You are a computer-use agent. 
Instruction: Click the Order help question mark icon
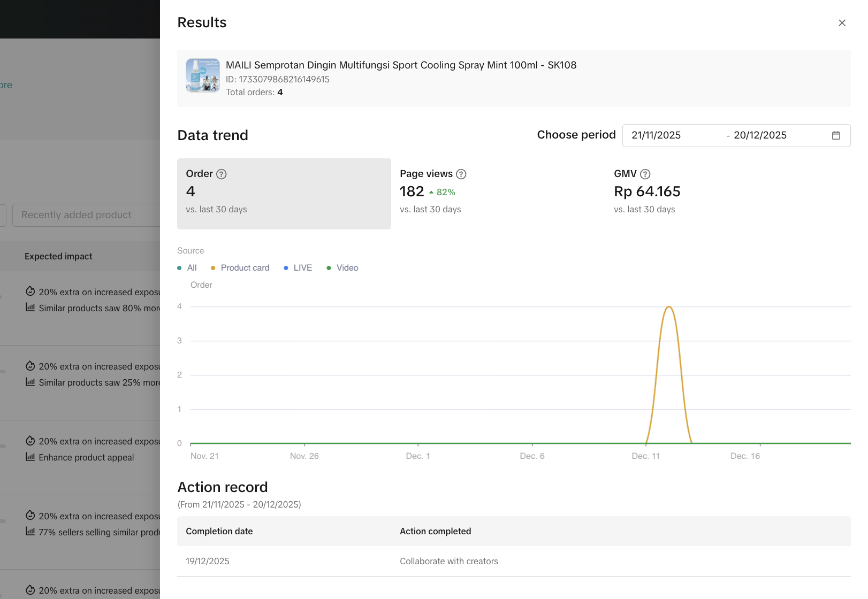point(222,174)
